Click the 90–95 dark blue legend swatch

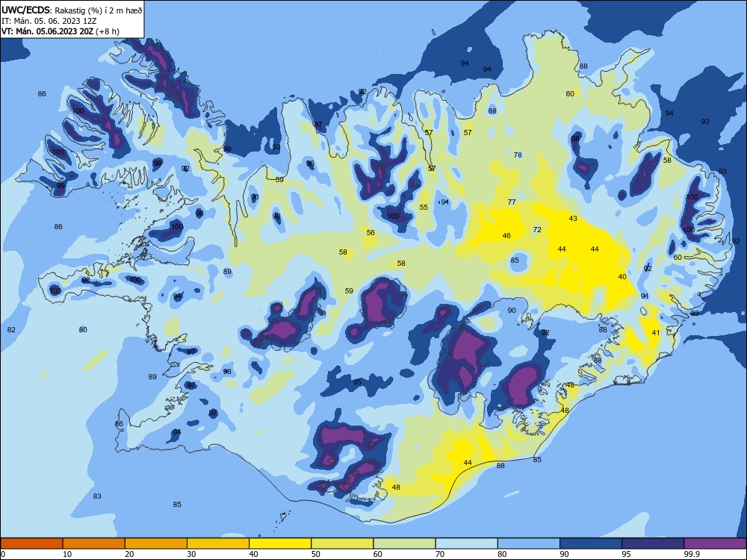(x=591, y=544)
